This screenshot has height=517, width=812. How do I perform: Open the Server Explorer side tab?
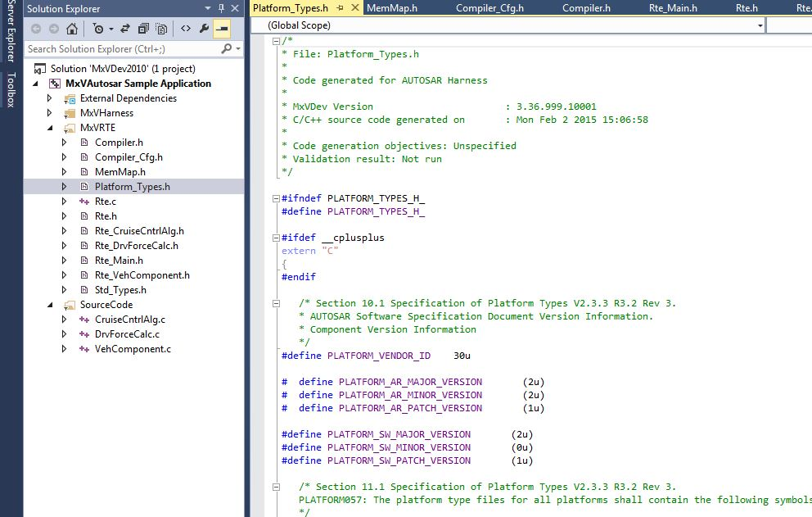(x=11, y=31)
